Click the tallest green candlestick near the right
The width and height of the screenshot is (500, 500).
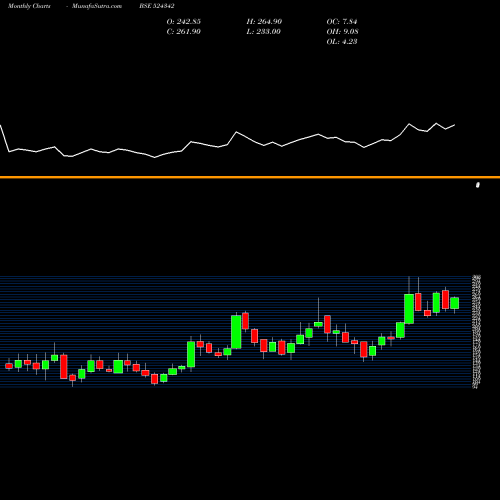coord(409,309)
